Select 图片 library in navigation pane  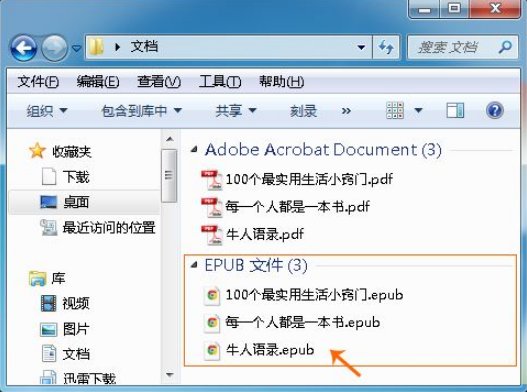[x=76, y=328]
